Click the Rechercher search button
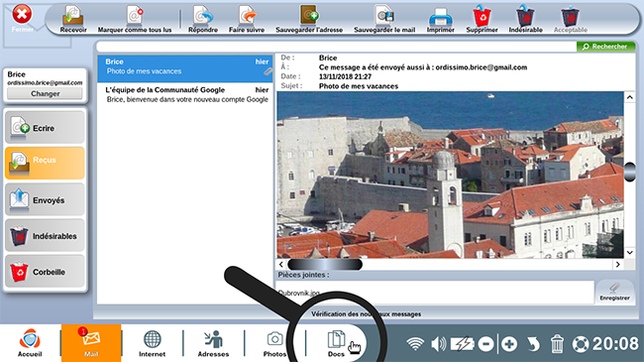644x362 pixels. pyautogui.click(x=605, y=47)
